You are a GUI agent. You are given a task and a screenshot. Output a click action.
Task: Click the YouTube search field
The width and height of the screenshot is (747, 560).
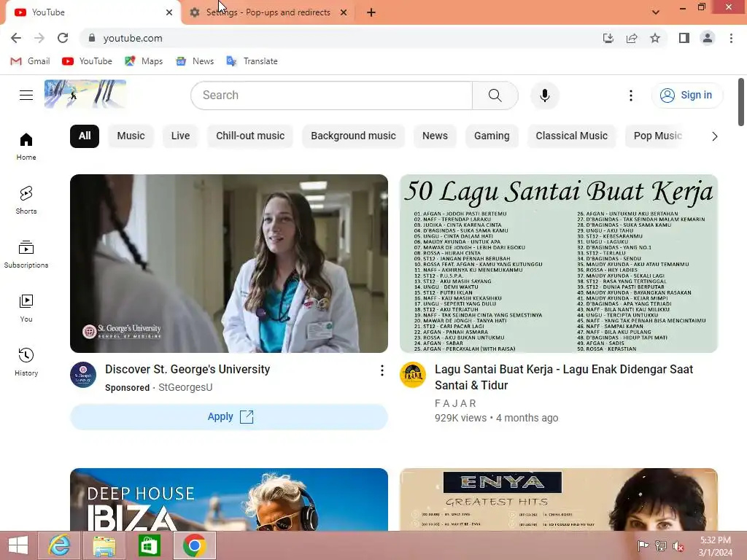point(332,96)
